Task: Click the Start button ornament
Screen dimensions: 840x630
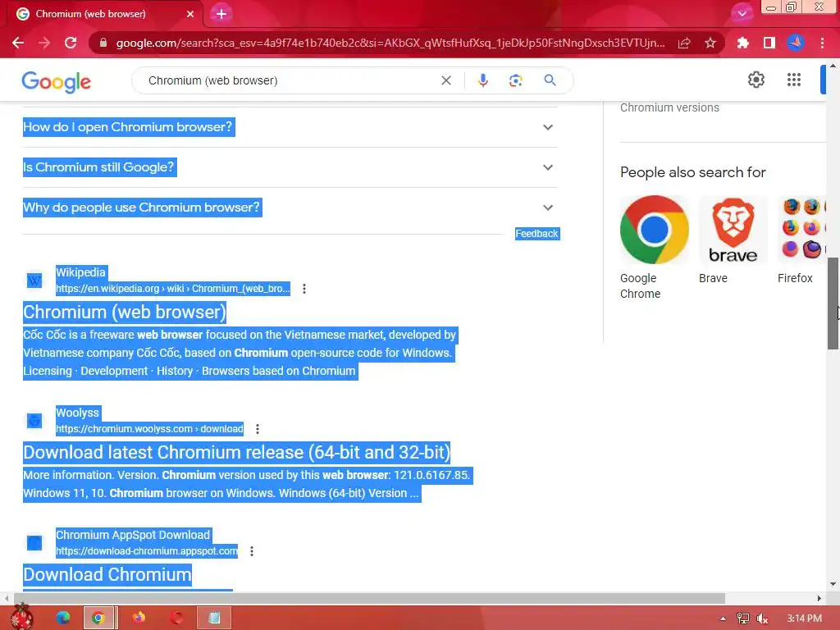Action: click(21, 617)
